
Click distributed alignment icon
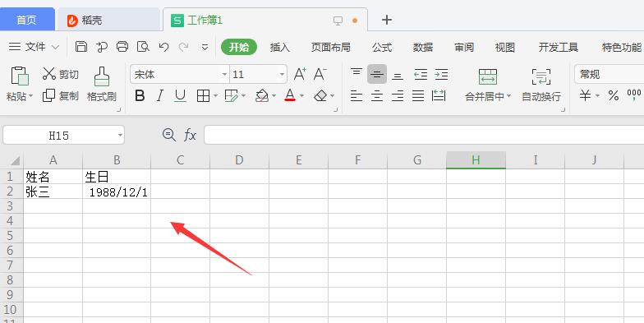(x=439, y=96)
